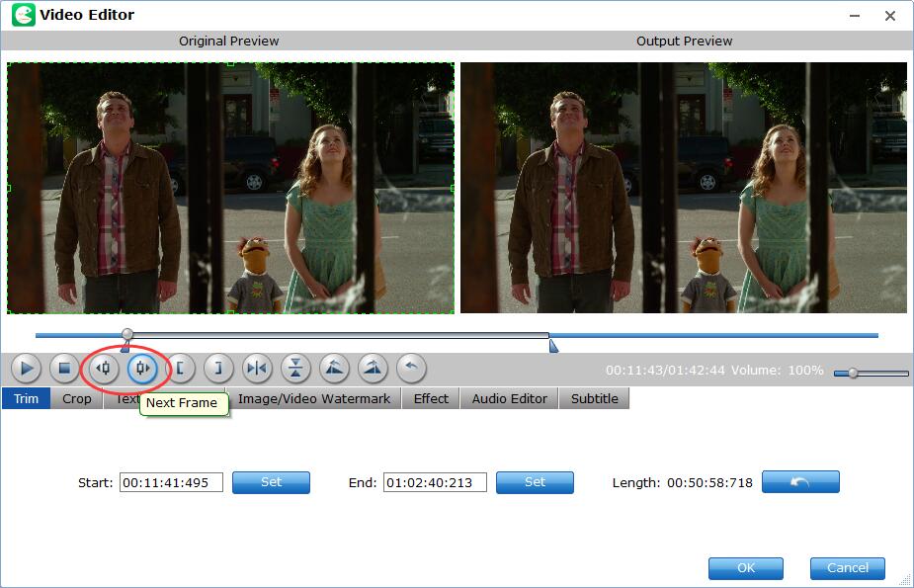Click the Video Editor app logo
The width and height of the screenshot is (914, 588).
(x=24, y=15)
